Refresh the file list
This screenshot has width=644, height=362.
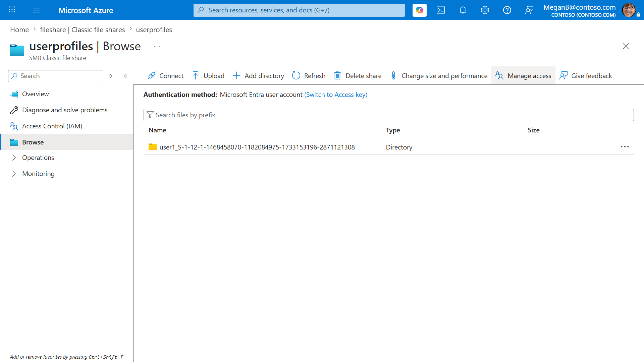click(309, 76)
